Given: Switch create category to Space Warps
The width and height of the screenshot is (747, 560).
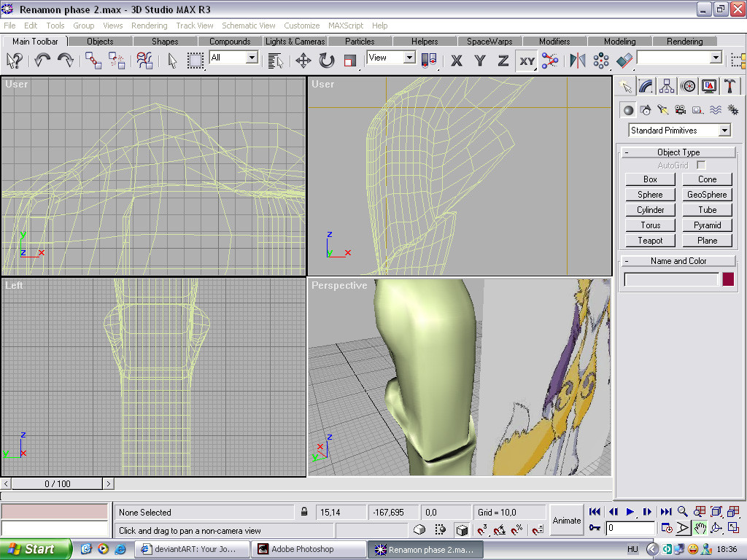Looking at the screenshot, I should pos(715,110).
